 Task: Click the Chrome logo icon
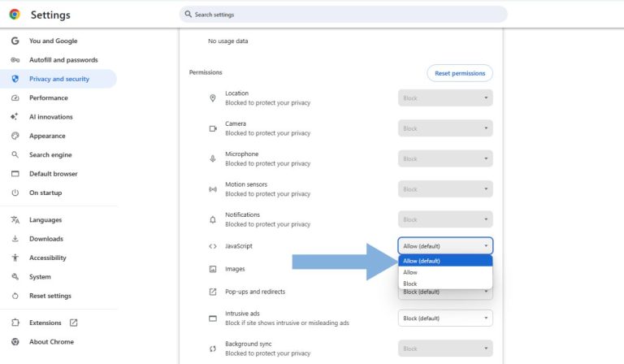click(x=15, y=15)
